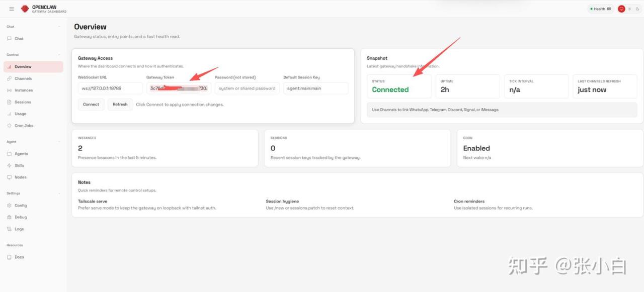Select Logs in the sidebar
Screen dimensions: 644x292
[x=19, y=229]
